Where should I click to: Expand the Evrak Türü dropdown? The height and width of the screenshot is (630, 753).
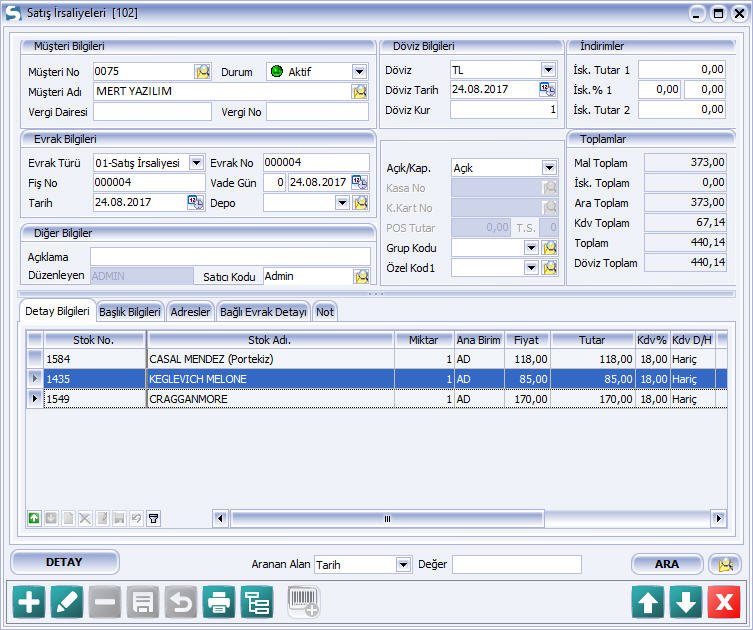click(x=197, y=163)
